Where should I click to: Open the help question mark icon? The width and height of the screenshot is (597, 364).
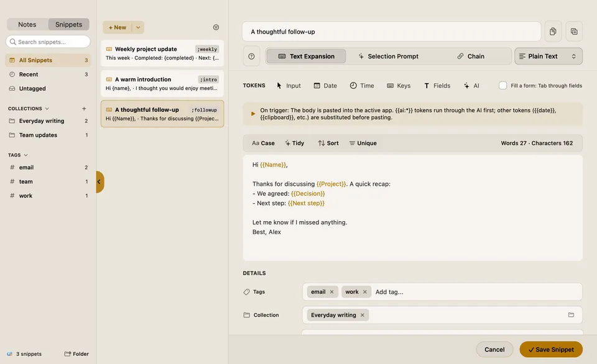251,57
